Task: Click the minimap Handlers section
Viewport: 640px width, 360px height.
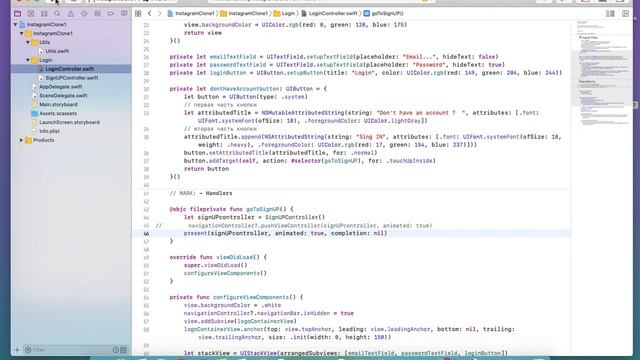Action: [587, 82]
